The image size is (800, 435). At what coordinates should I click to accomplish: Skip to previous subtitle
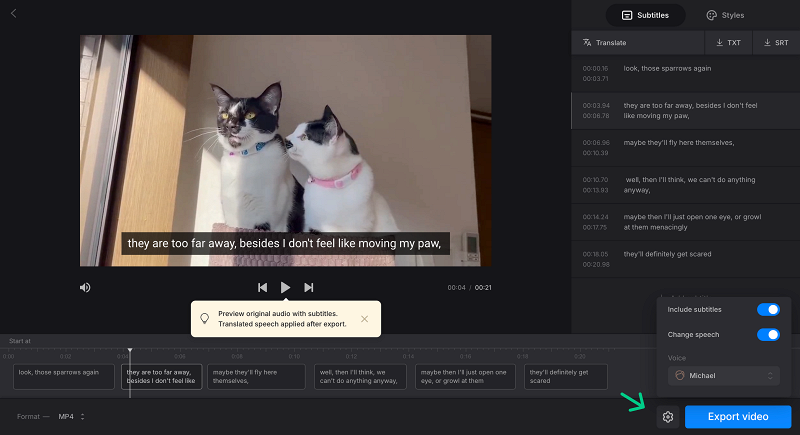coord(262,287)
